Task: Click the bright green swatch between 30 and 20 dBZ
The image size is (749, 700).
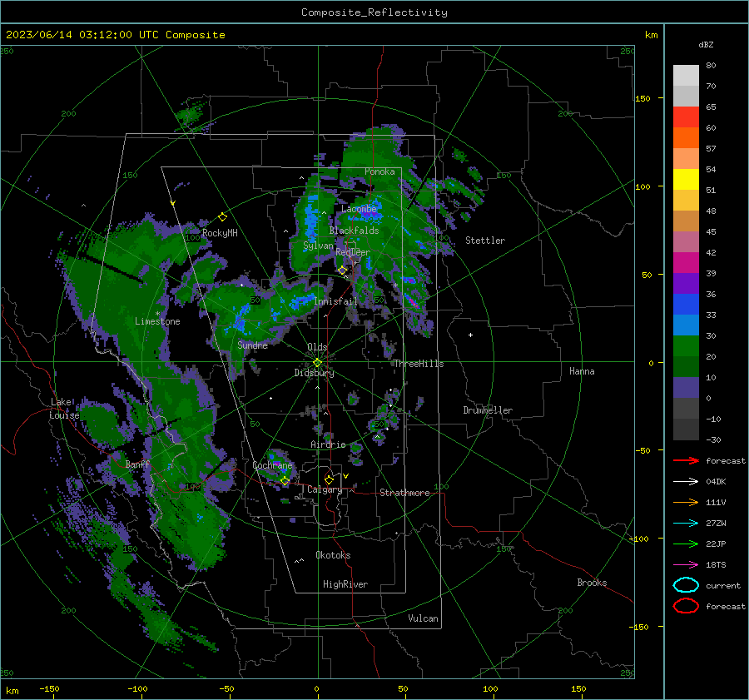Action: pos(686,346)
